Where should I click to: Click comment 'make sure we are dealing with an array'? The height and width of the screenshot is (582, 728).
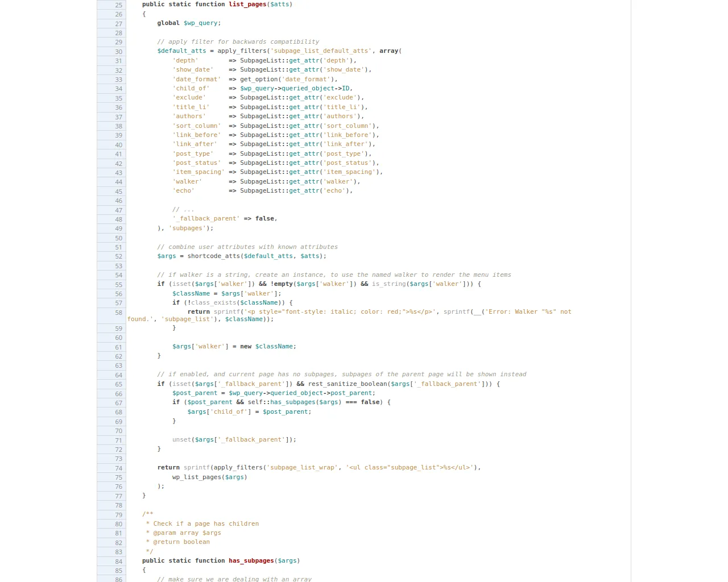[x=234, y=579]
